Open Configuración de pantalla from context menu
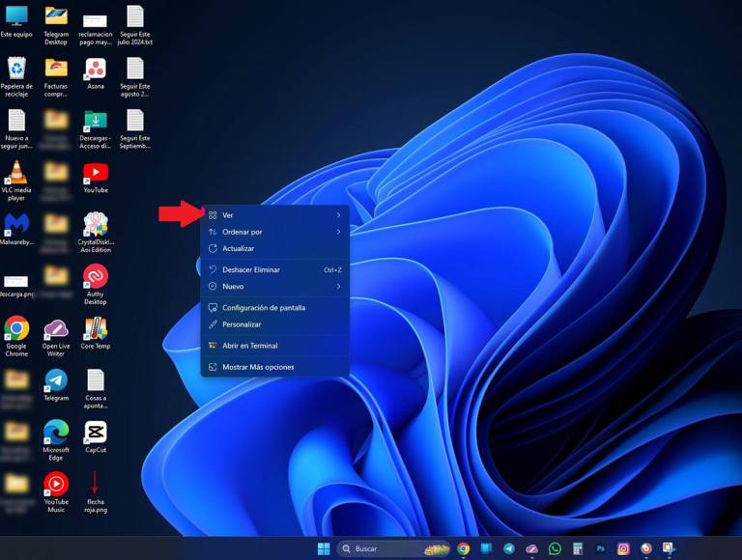Screen dimensions: 742x560 (x=275, y=307)
